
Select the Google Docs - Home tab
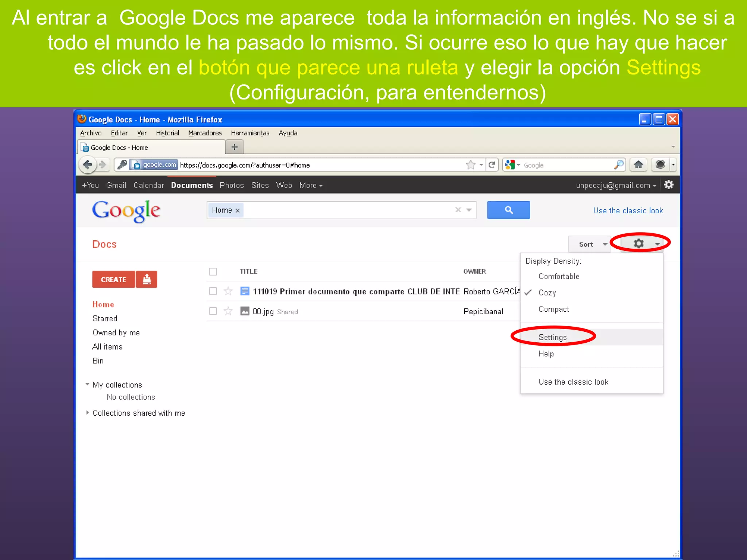pyautogui.click(x=152, y=147)
